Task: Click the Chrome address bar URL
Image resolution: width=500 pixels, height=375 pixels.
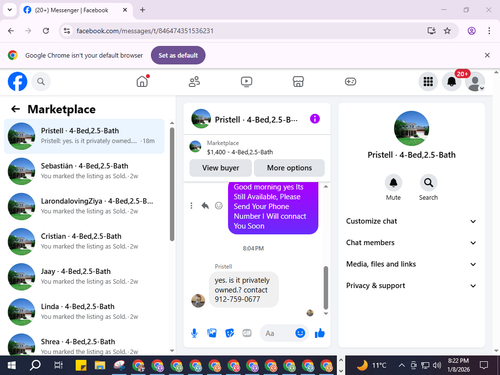Action: [x=145, y=31]
